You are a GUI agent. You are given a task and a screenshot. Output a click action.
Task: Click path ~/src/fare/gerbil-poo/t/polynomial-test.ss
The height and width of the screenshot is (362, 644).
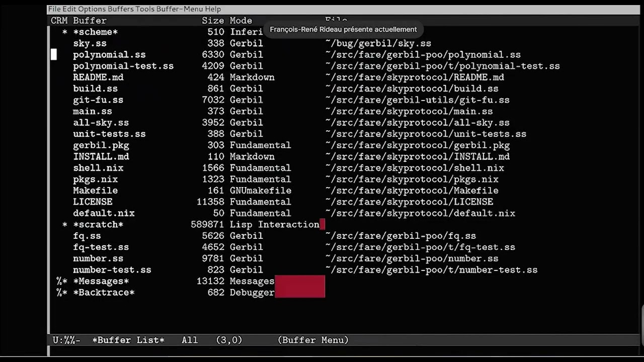coord(443,66)
